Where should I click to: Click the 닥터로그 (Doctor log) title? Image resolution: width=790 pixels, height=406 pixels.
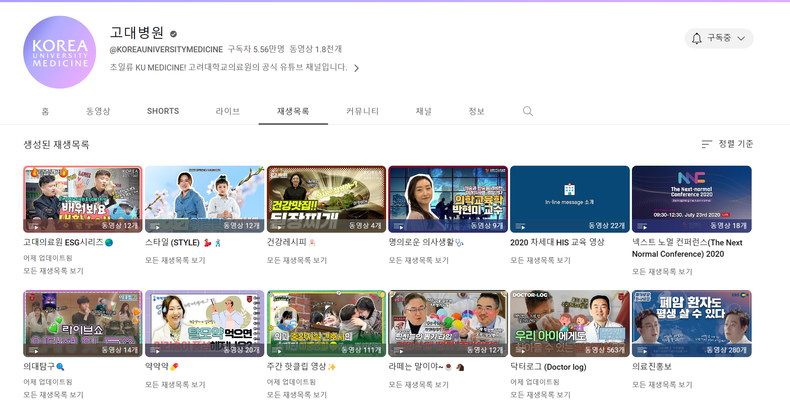(548, 367)
